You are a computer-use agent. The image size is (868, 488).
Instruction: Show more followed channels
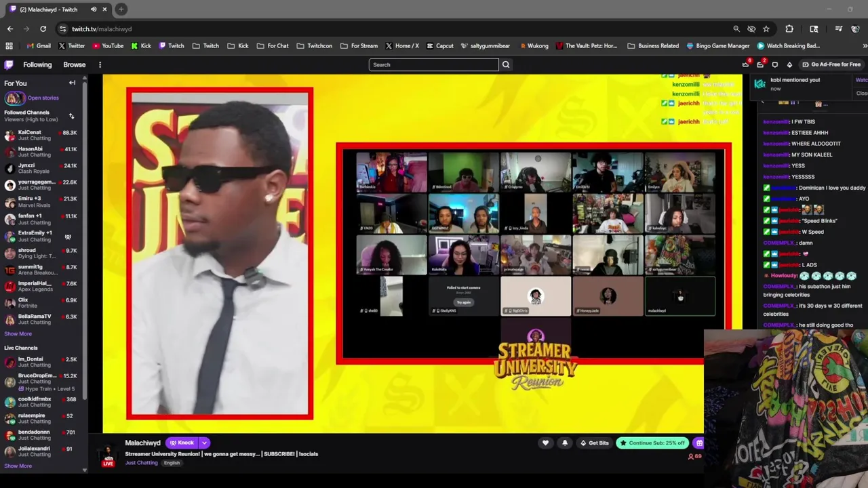coord(18,333)
